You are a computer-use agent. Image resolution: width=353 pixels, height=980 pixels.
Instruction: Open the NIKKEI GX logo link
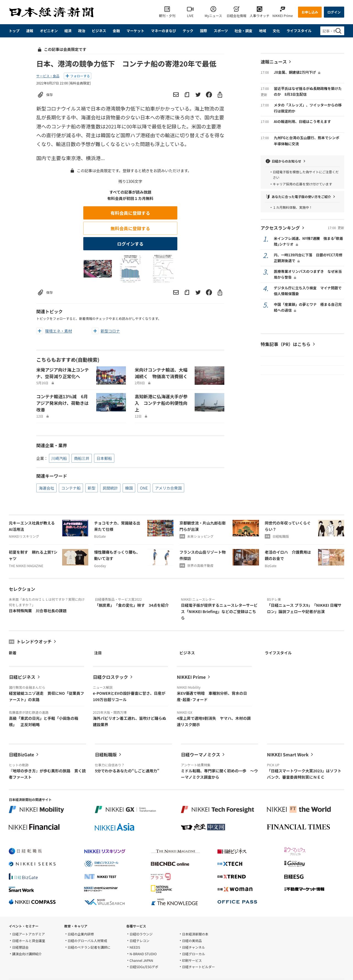126,809
